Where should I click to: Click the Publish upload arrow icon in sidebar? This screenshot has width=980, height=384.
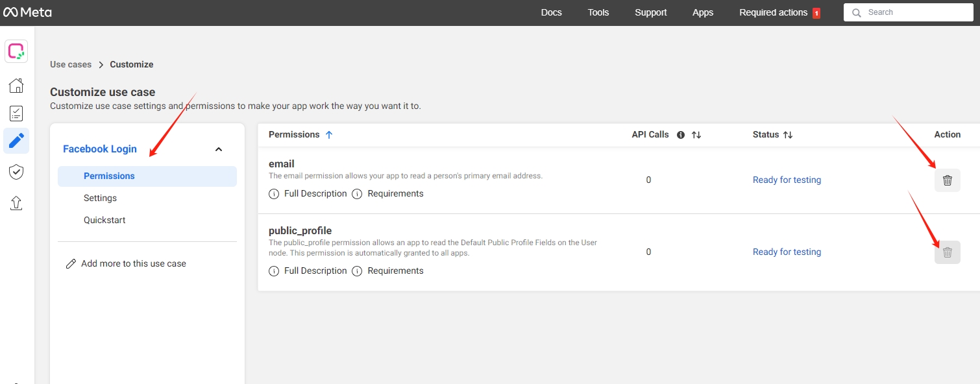tap(16, 203)
